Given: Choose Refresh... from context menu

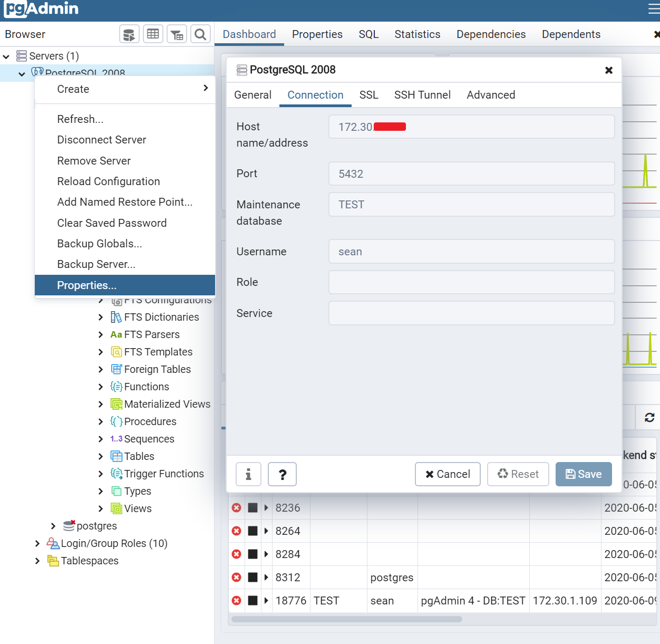Looking at the screenshot, I should 125,119.
